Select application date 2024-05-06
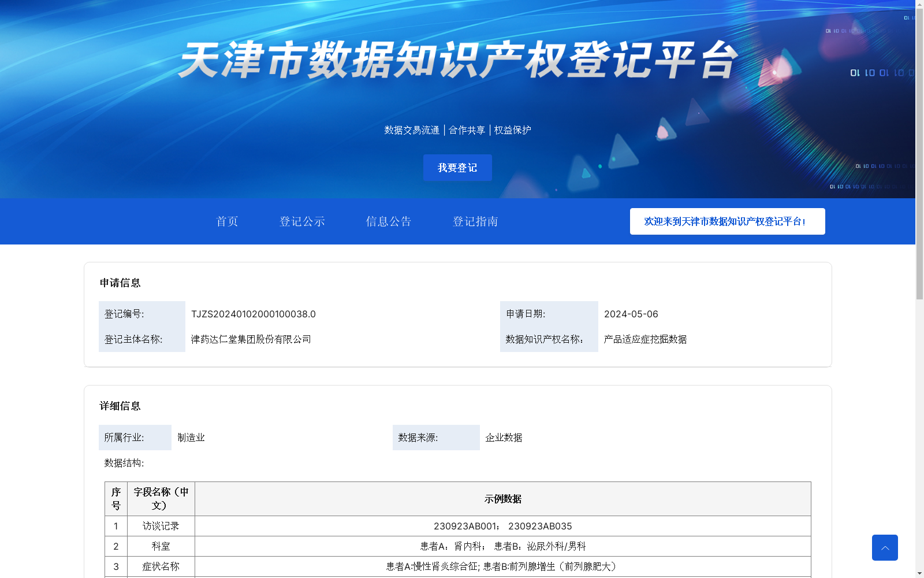 pos(631,314)
